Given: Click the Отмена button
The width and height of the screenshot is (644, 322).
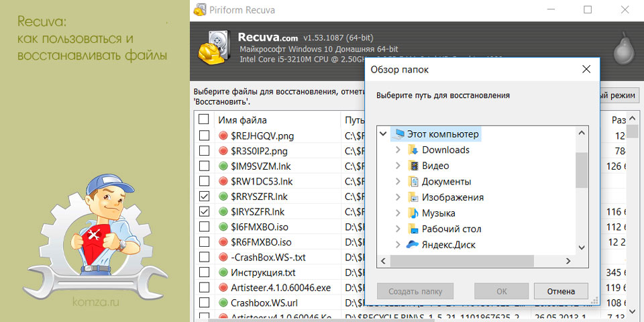Looking at the screenshot, I should point(561,292).
